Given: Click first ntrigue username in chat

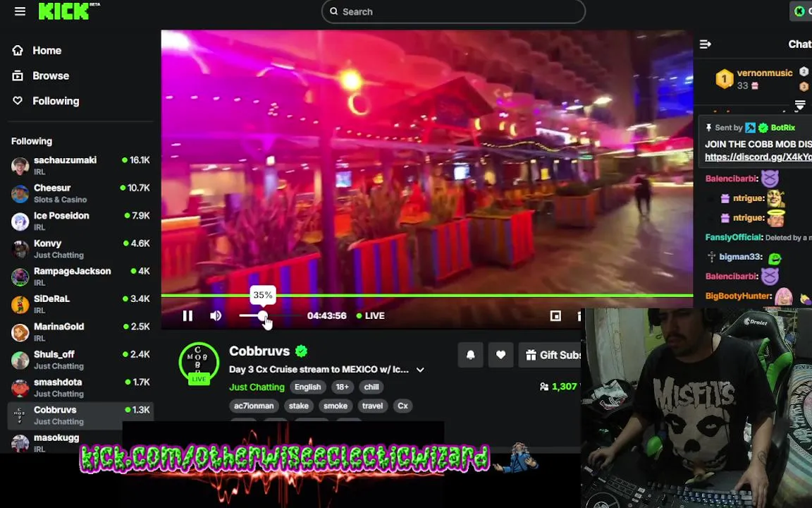Looking at the screenshot, I should (749, 198).
